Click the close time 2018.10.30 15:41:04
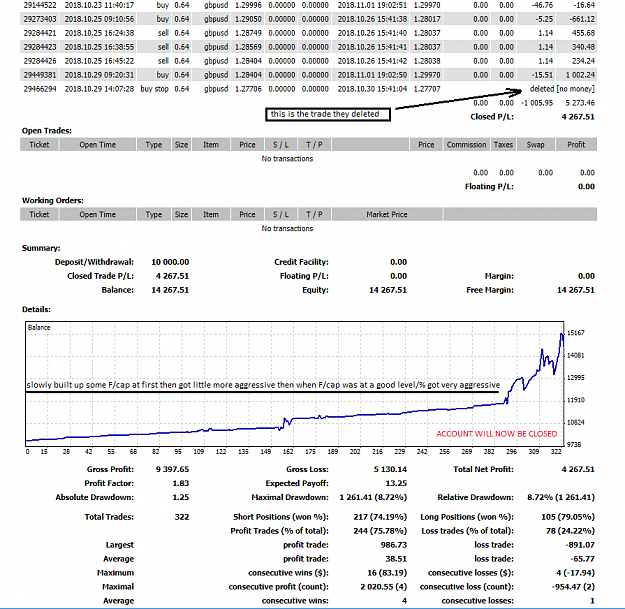Viewport: 625px width, 609px height. pyautogui.click(x=372, y=89)
